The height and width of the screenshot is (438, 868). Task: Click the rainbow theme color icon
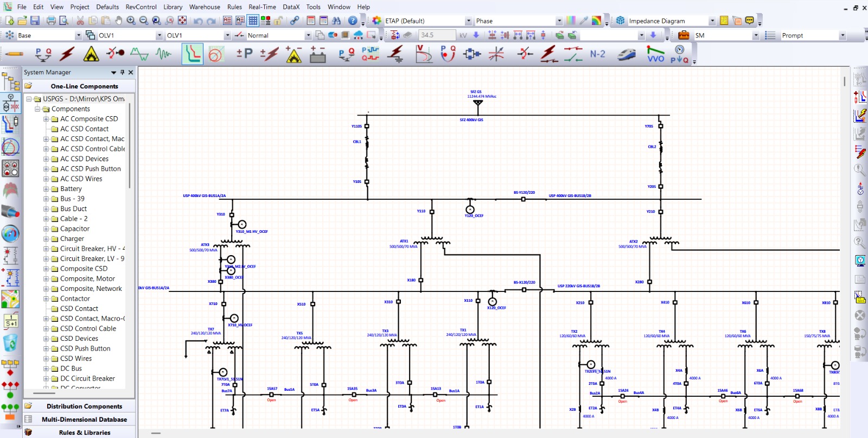click(596, 21)
